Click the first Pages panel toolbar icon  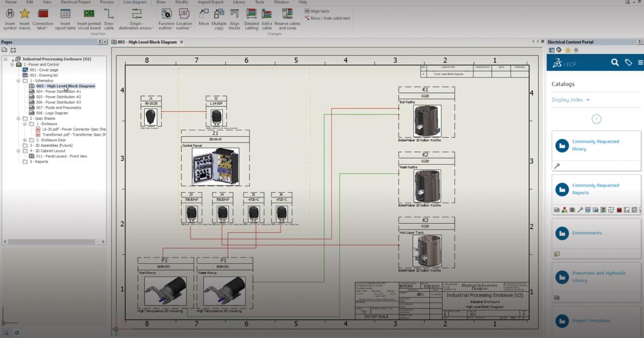coord(5,50)
